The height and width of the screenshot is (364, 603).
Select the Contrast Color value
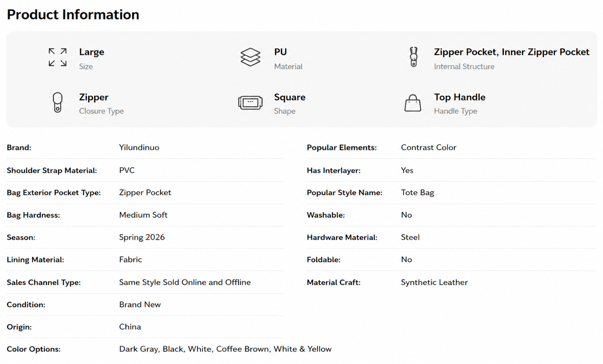pos(428,147)
